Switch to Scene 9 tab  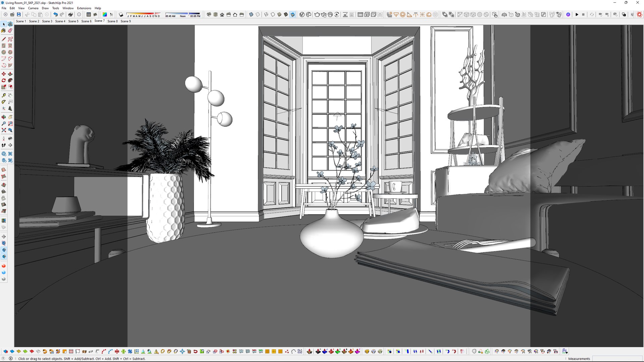(x=125, y=21)
